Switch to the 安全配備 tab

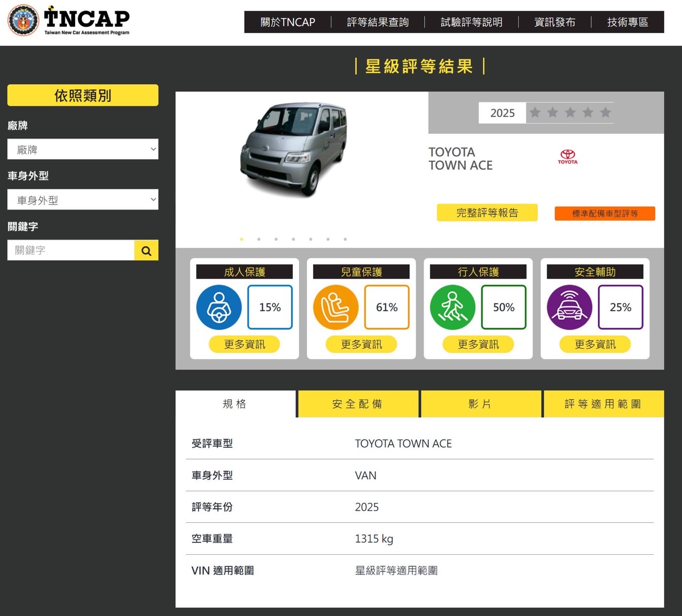point(358,404)
